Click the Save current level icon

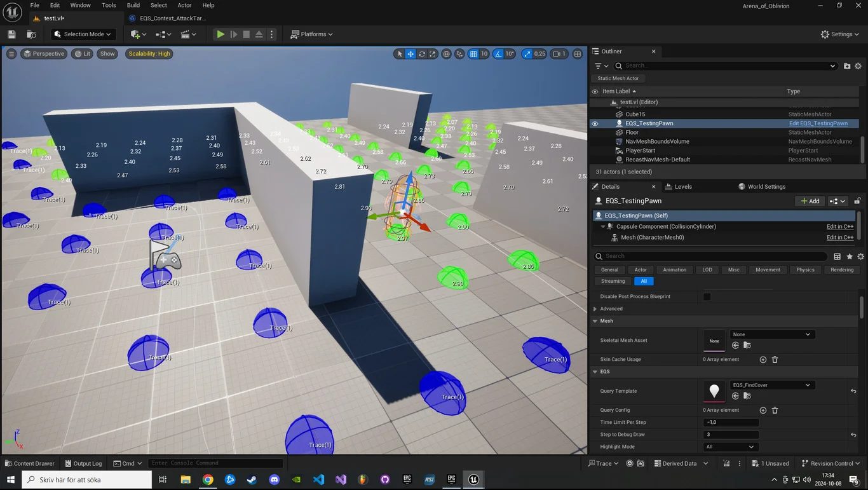tap(11, 34)
